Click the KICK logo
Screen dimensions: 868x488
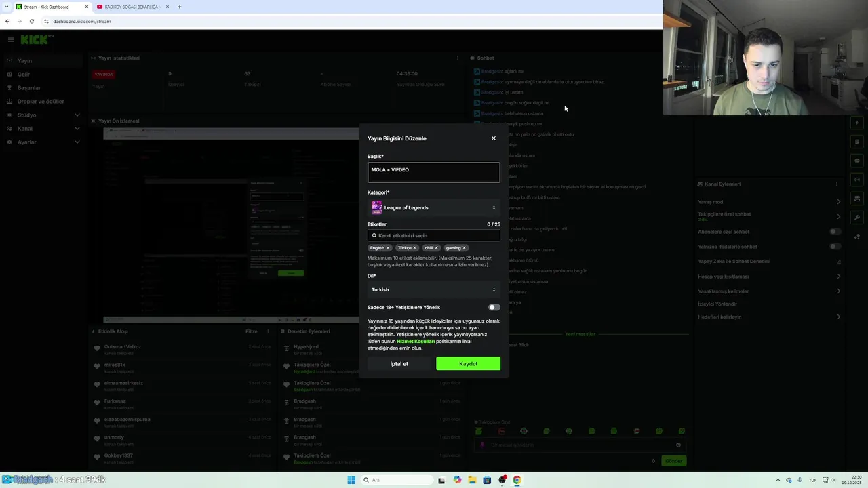[35, 40]
